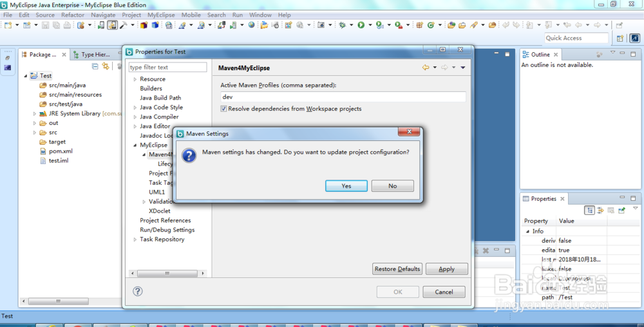Open the Navigate menu
This screenshot has width=644, height=327.
pyautogui.click(x=103, y=15)
